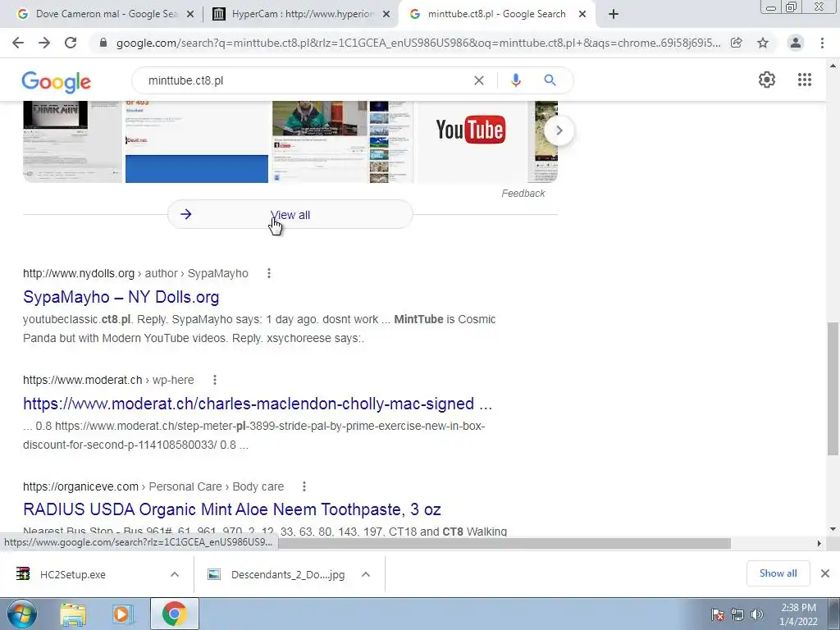Open the Chrome profile avatar
This screenshot has height=630, width=840.
click(x=796, y=43)
